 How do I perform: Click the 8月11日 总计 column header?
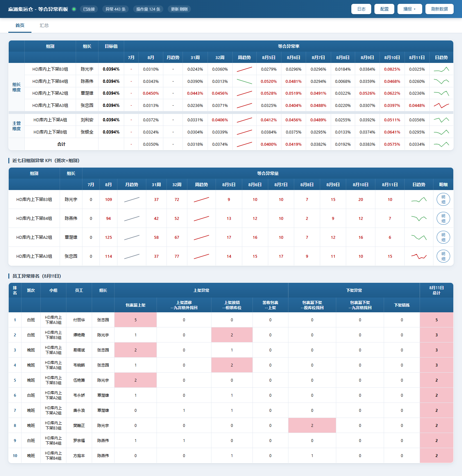tap(437, 290)
